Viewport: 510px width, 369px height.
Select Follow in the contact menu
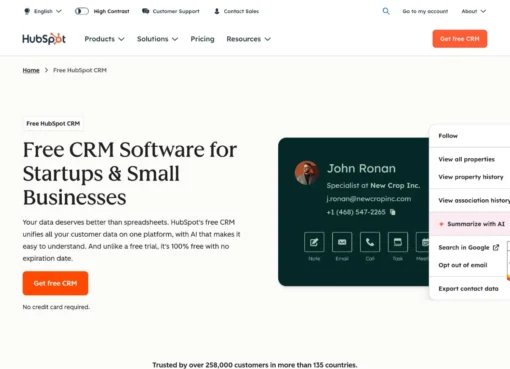(x=448, y=136)
